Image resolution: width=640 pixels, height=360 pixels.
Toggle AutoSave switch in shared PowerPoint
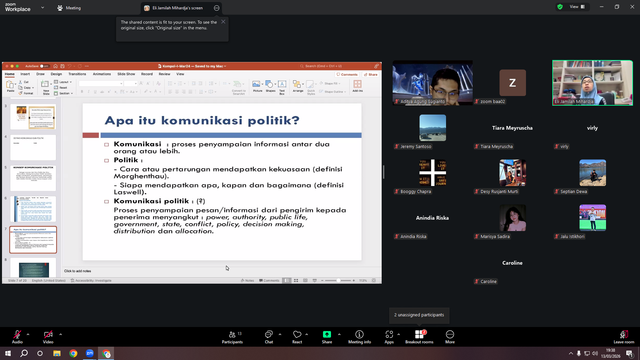coord(44,66)
